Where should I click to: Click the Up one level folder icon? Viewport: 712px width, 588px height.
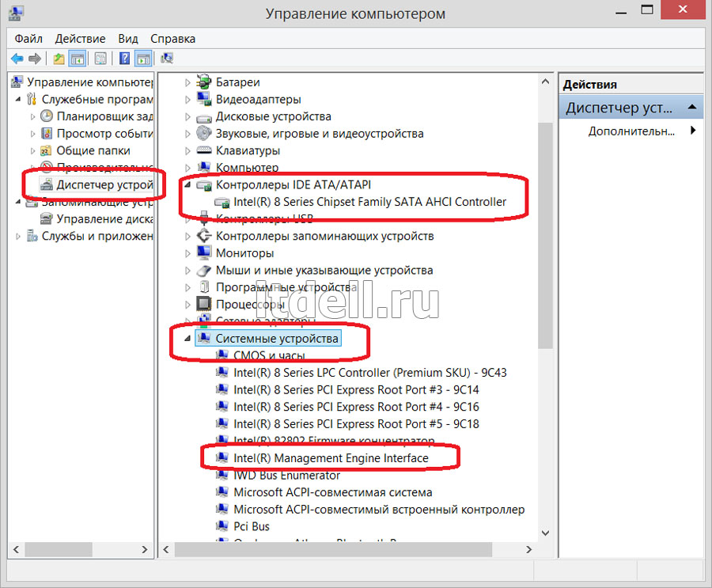(x=59, y=58)
